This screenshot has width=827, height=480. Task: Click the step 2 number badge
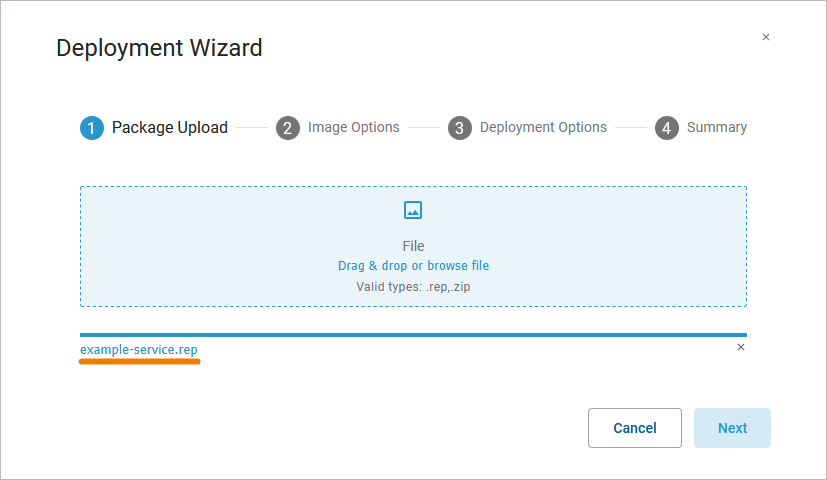[x=288, y=128]
